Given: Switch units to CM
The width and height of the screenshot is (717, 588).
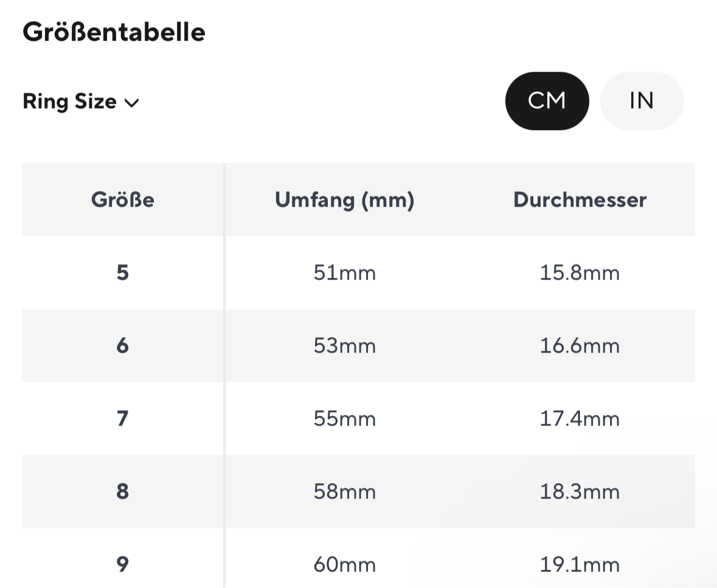Looking at the screenshot, I should click(547, 101).
